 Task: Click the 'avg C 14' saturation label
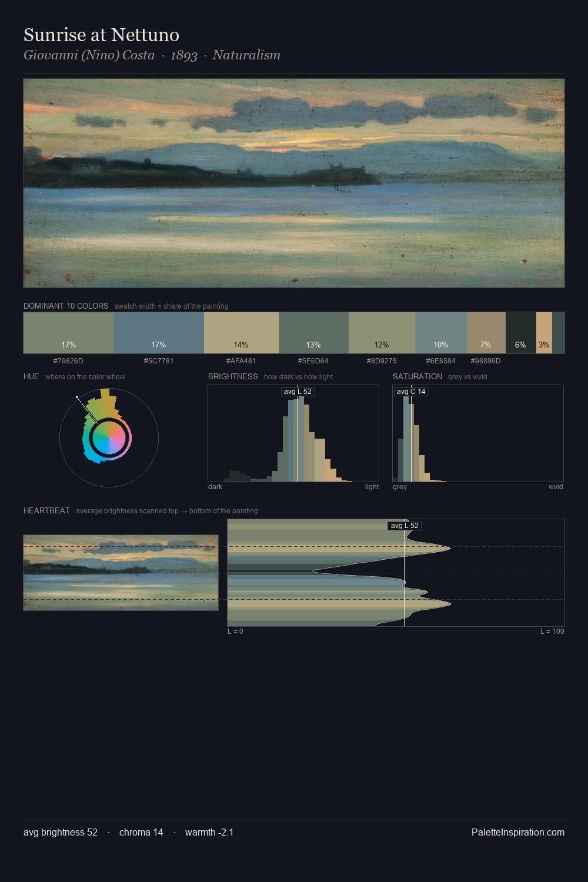(411, 392)
